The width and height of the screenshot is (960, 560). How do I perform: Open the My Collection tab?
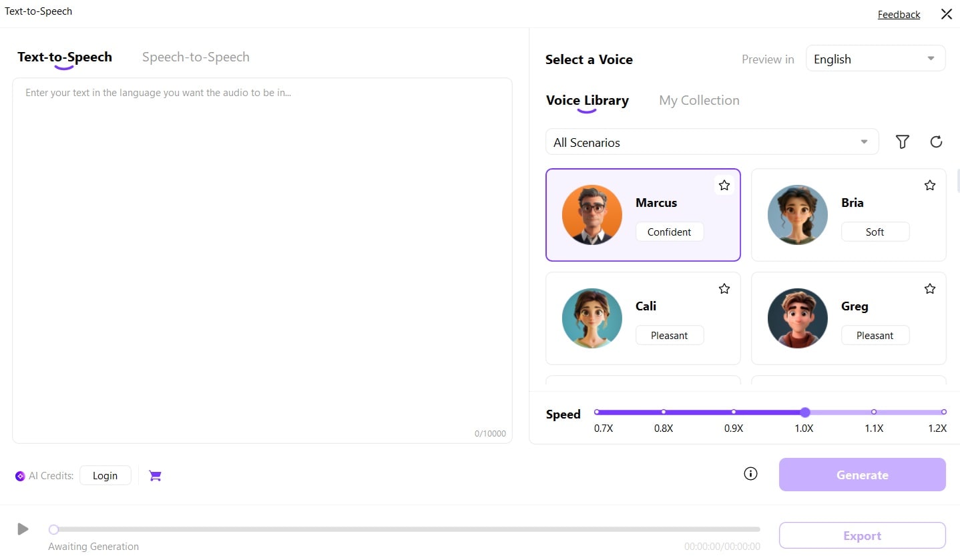click(699, 101)
